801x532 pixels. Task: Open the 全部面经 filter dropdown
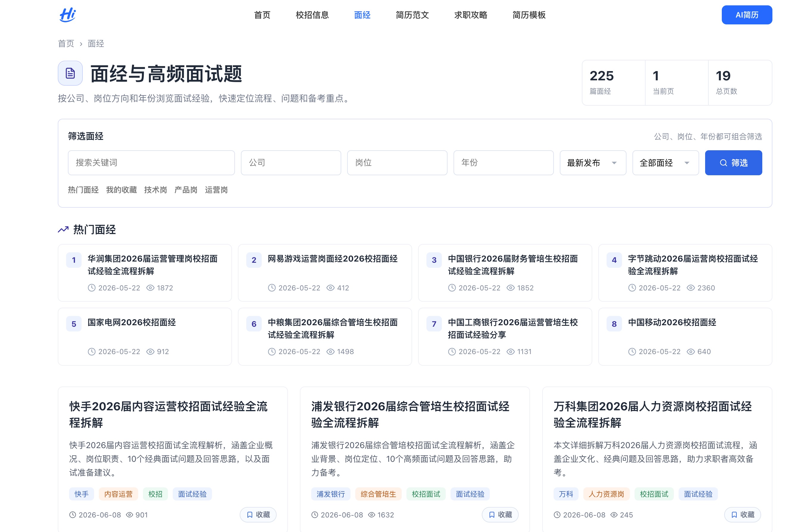(x=665, y=163)
